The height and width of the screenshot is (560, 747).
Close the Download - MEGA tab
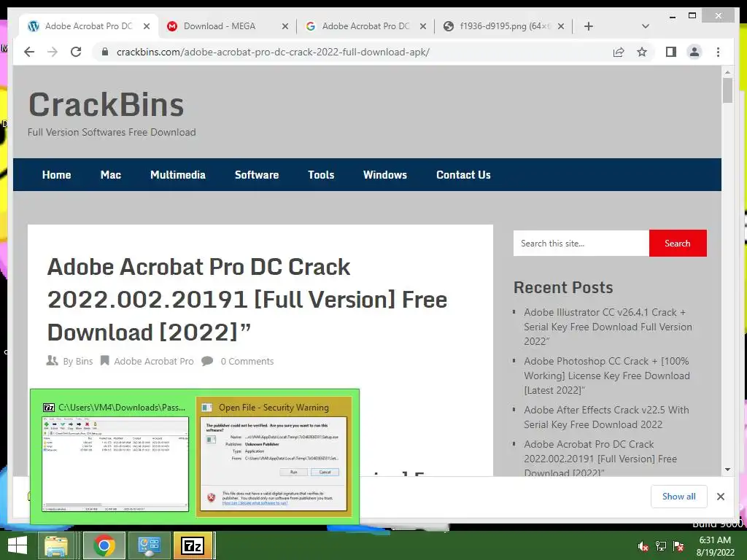click(x=285, y=26)
